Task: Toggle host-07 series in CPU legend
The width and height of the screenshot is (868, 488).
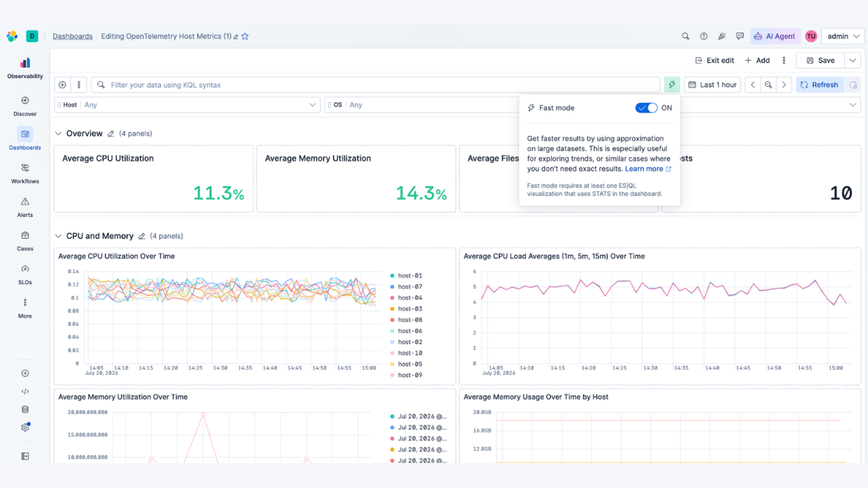Action: [406, 287]
